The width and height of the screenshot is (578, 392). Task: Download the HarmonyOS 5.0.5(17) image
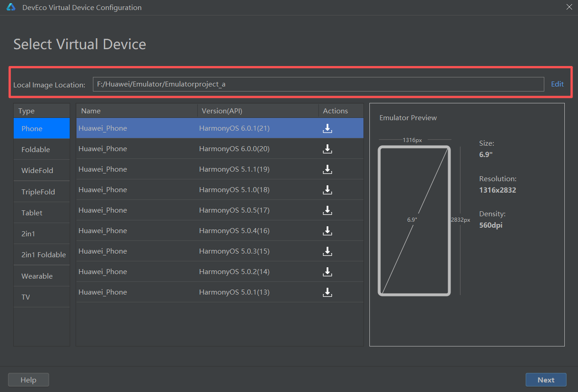327,210
